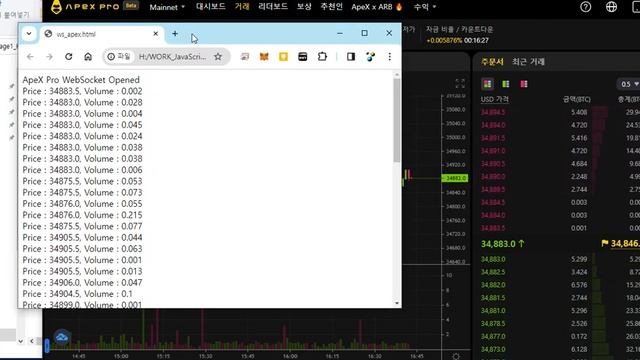Click the browser page vertical scrollbar
The width and height of the screenshot is (640, 360).
pos(397,122)
